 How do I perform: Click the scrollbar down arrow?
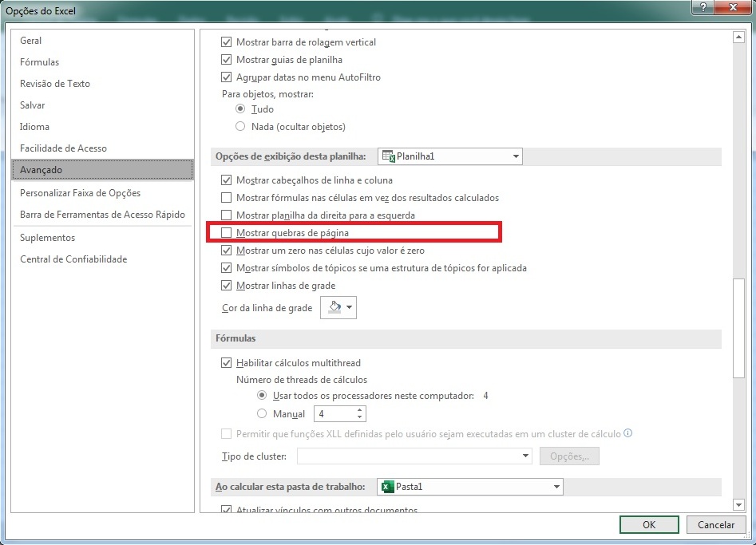pos(738,504)
